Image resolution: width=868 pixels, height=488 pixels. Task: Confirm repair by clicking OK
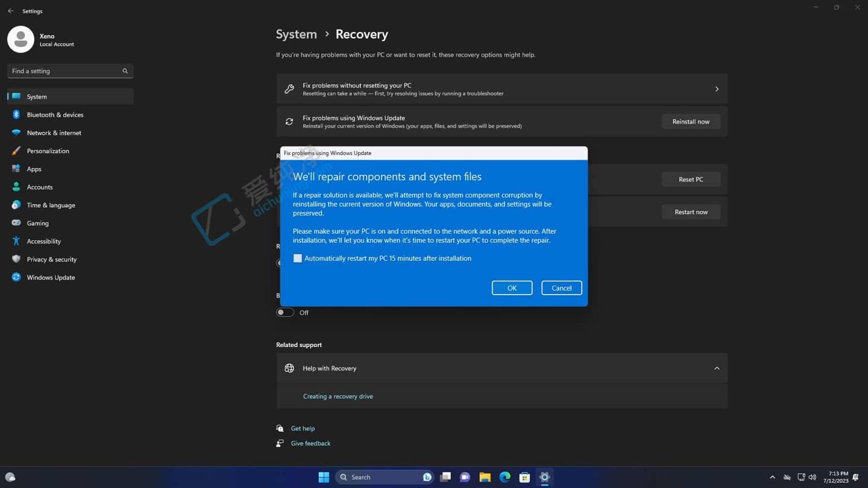click(x=512, y=287)
